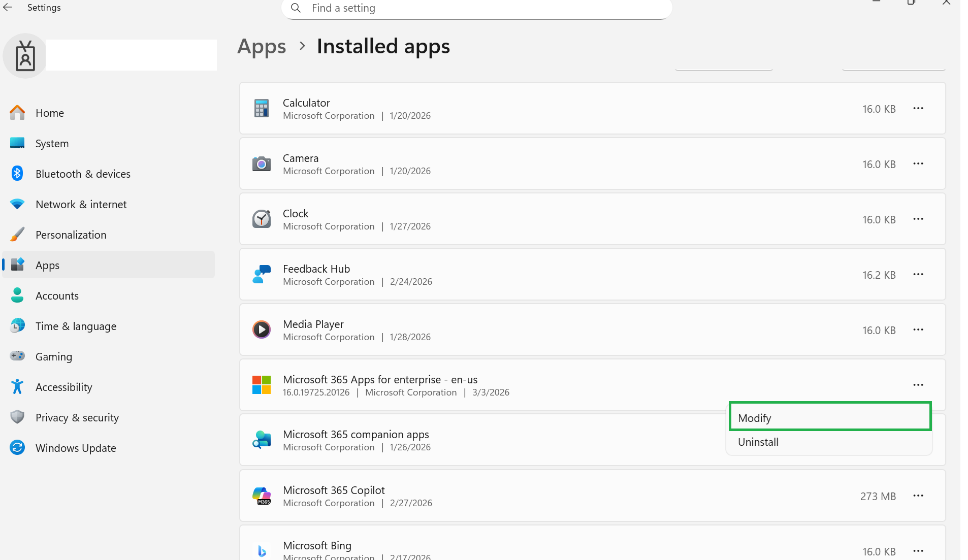Screen dimensions: 968x560
Task: Click the Privacy & security shield icon
Action: (17, 417)
